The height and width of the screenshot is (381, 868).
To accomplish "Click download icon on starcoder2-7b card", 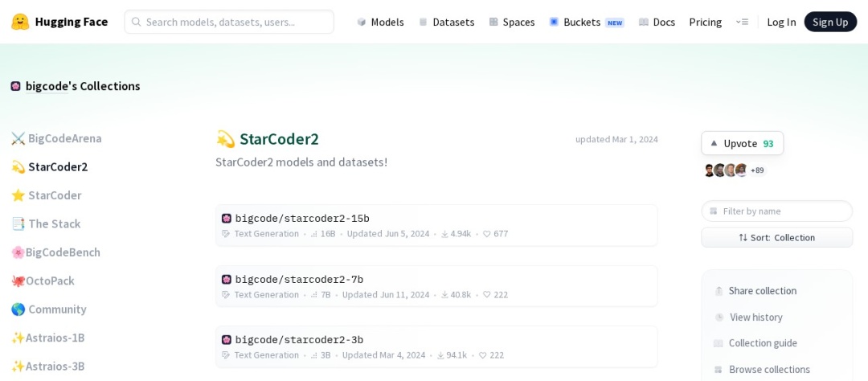I will [444, 295].
